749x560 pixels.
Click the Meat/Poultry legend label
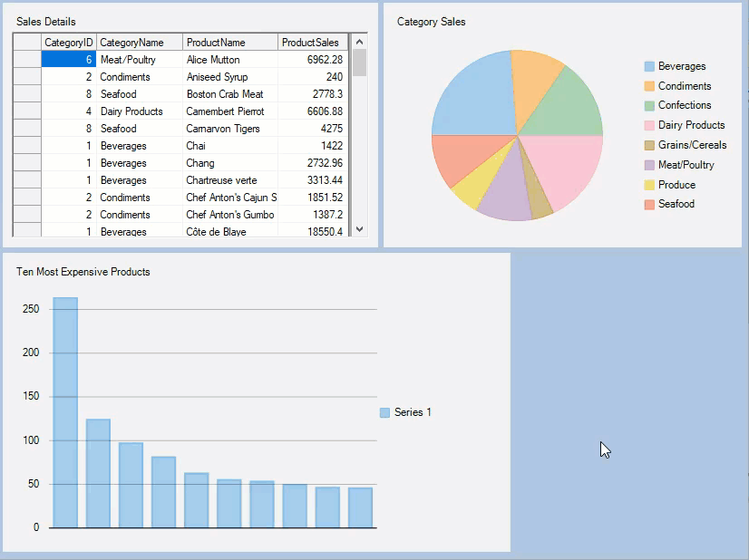point(686,165)
